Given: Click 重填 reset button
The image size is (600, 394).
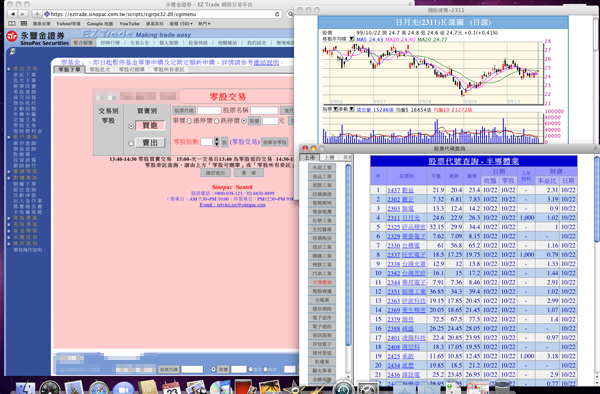Looking at the screenshot, I should (x=248, y=173).
